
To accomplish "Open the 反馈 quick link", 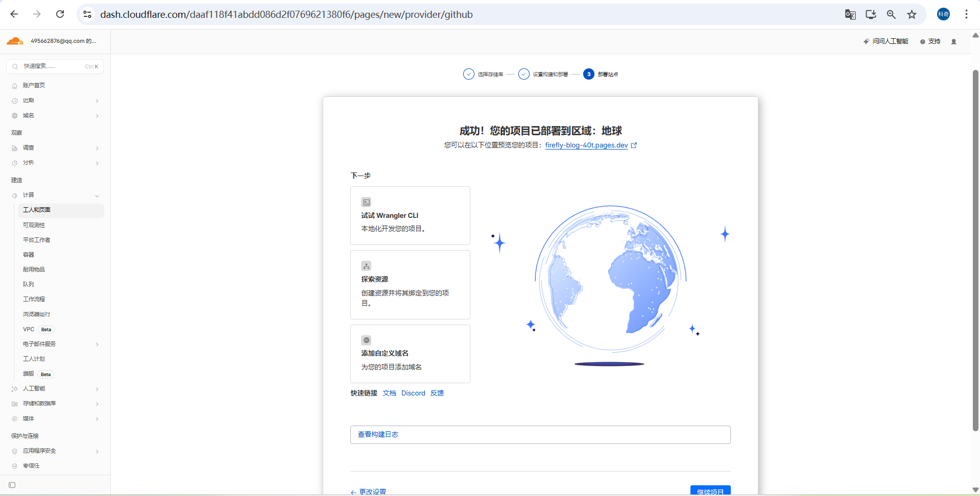I will coord(437,393).
